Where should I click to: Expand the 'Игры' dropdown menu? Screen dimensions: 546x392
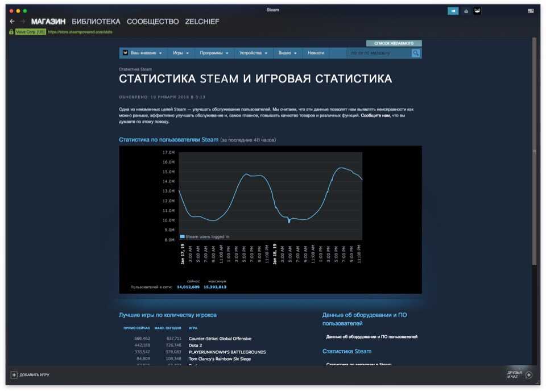point(180,53)
